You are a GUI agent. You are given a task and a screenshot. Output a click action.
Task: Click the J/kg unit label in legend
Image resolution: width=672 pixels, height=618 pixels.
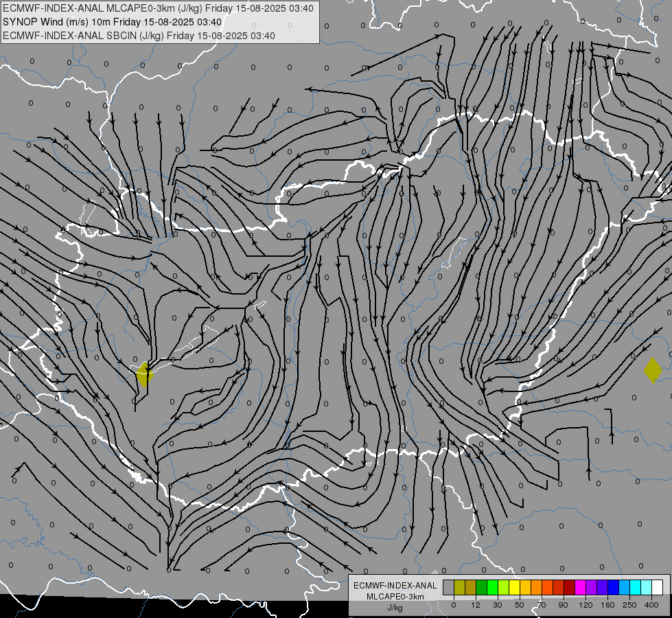(395, 608)
